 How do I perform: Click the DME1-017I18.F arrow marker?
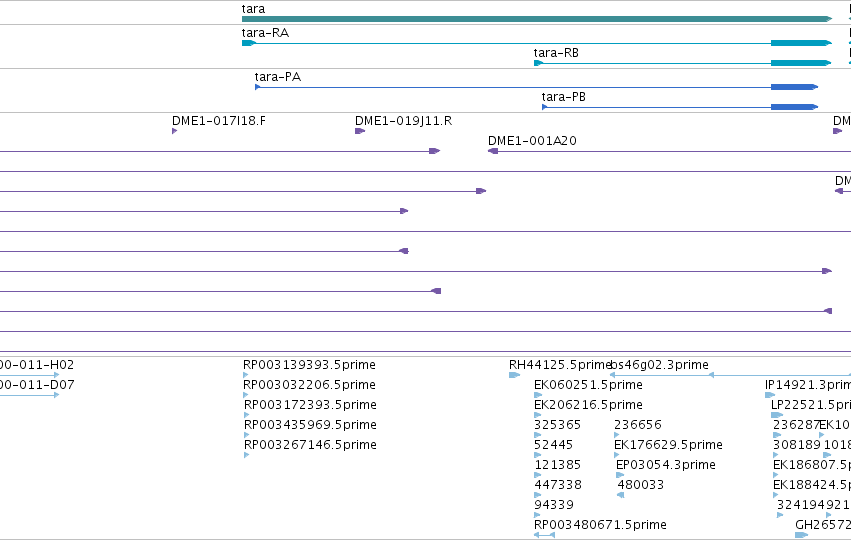(x=175, y=131)
